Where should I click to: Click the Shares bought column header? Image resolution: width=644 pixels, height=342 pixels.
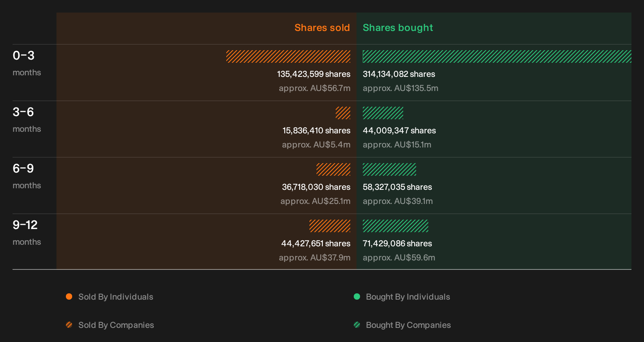(x=398, y=28)
